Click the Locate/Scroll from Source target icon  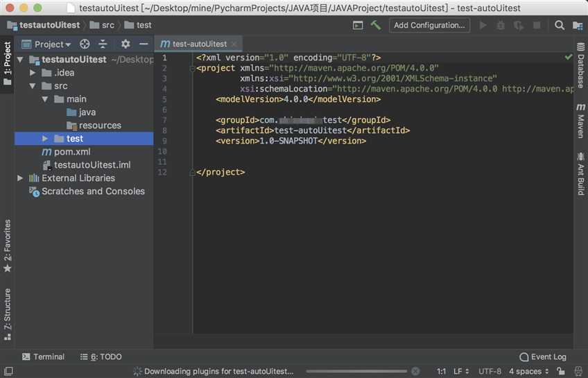pyautogui.click(x=85, y=44)
